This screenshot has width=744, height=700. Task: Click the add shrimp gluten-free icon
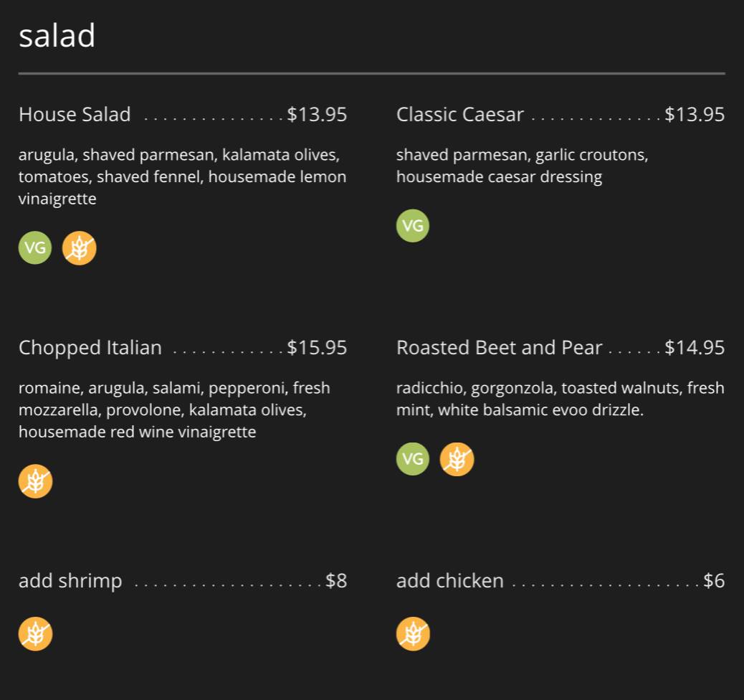click(x=35, y=634)
